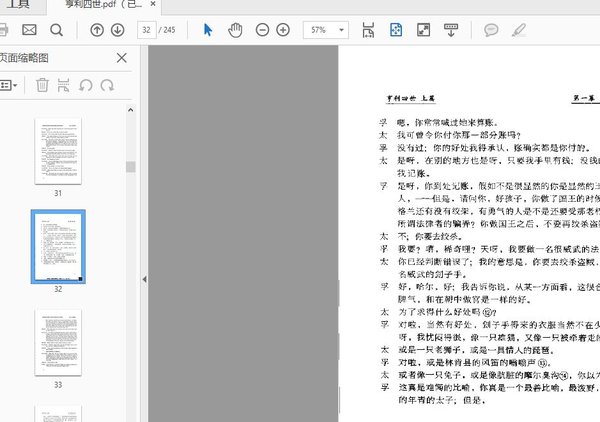Viewport: 600px width, 422px height.
Task: Click the email envelope icon
Action: 29,30
